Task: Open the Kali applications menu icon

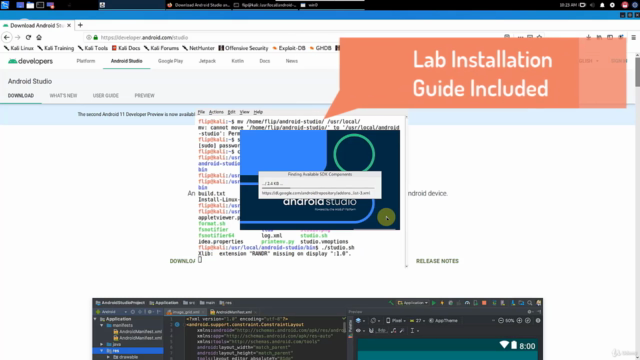Action: click(x=5, y=5)
